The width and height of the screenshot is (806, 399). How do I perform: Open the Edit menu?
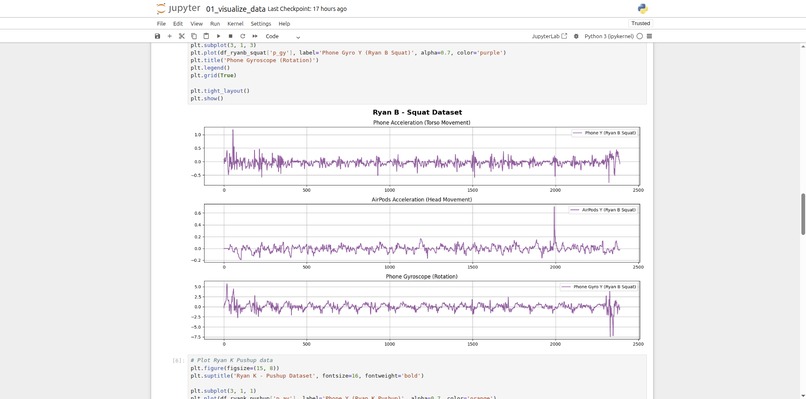pos(178,24)
